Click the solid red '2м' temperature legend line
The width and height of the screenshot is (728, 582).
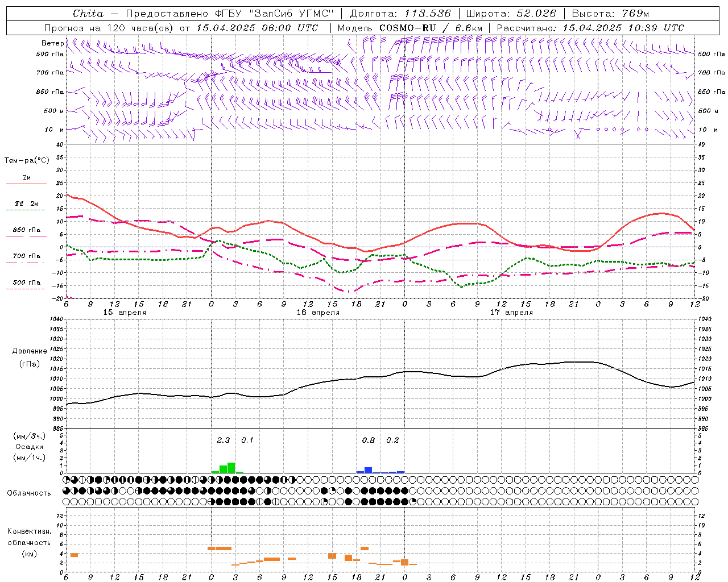point(26,184)
